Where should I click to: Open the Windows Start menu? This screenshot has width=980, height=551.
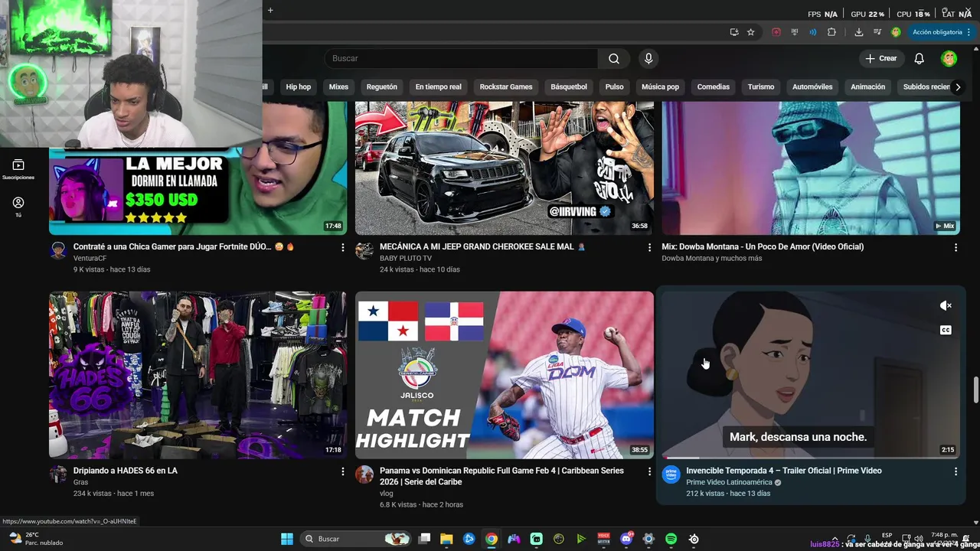coord(287,539)
